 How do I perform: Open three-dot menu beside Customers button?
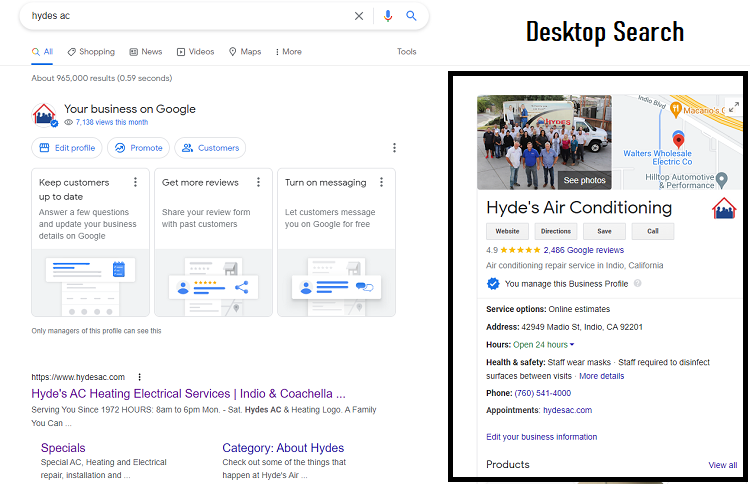click(395, 148)
